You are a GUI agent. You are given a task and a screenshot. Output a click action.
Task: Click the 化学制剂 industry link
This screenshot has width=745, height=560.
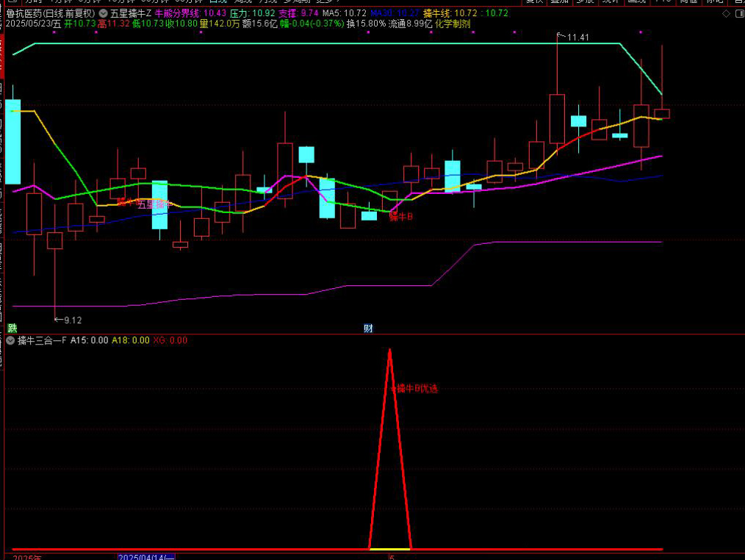(452, 24)
